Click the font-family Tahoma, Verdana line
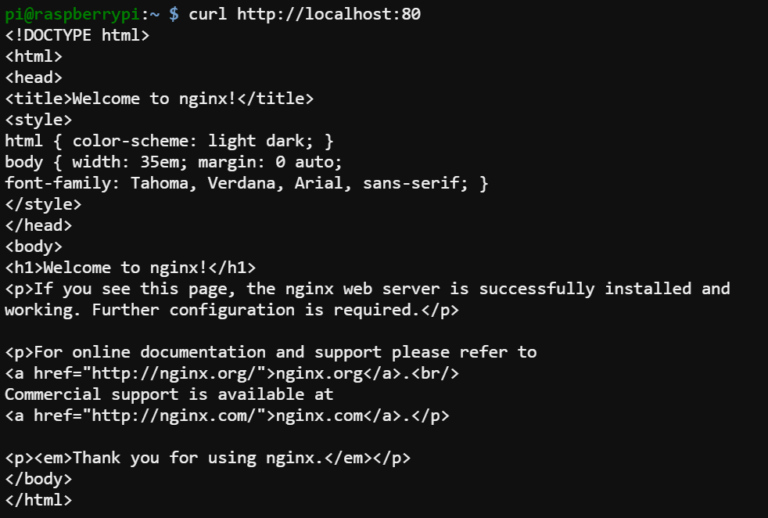 [246, 183]
